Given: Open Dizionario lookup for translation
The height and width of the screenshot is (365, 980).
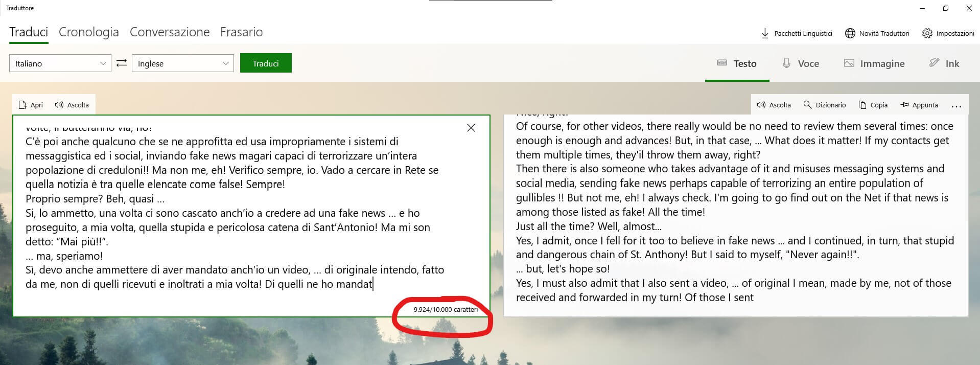Looking at the screenshot, I should 825,105.
